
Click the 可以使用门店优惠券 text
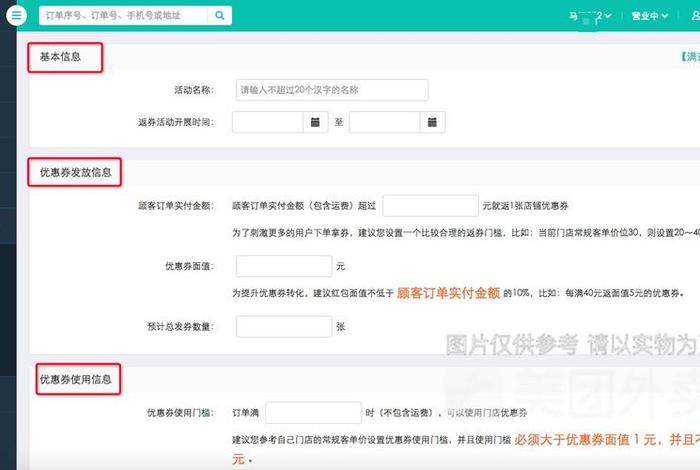[x=487, y=413]
